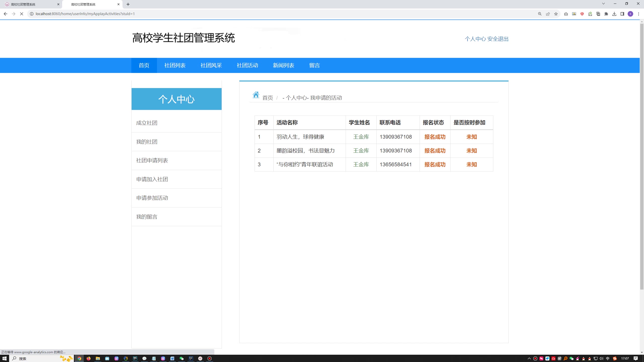Image resolution: width=644 pixels, height=362 pixels.
Task: Open File Explorer from the taskbar
Action: click(x=98, y=358)
